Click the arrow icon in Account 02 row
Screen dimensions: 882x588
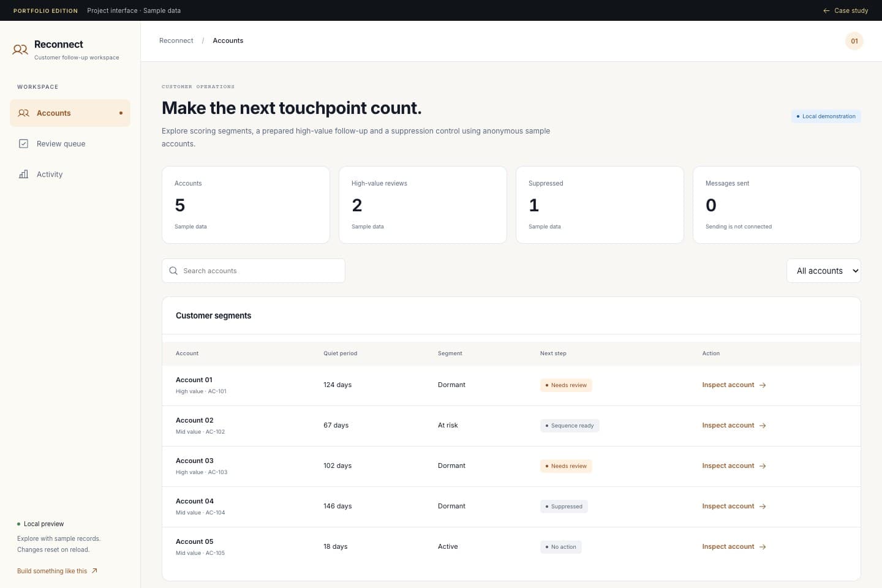[x=763, y=426]
